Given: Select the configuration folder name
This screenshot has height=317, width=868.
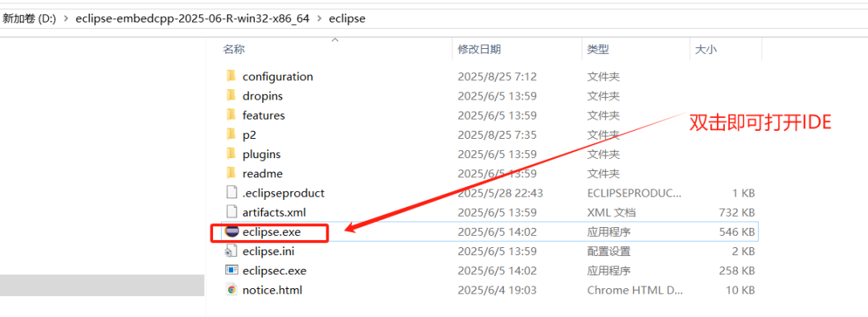Looking at the screenshot, I should click(x=277, y=76).
